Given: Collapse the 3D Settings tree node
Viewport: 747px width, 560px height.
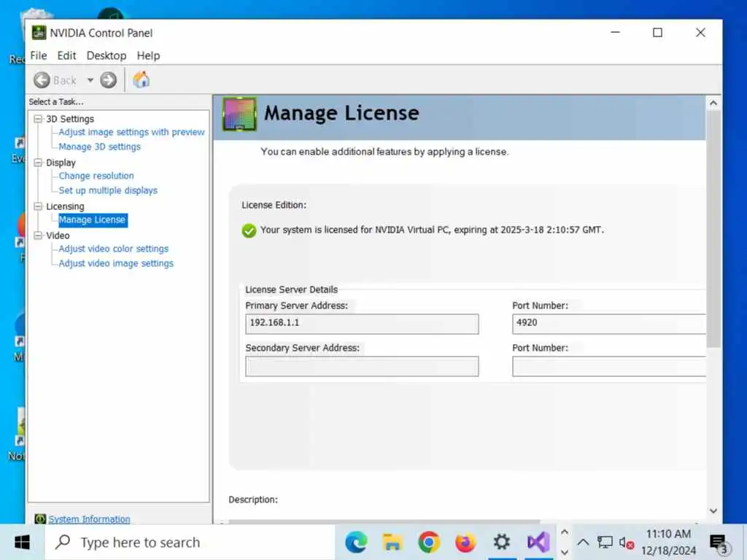Looking at the screenshot, I should tap(38, 119).
